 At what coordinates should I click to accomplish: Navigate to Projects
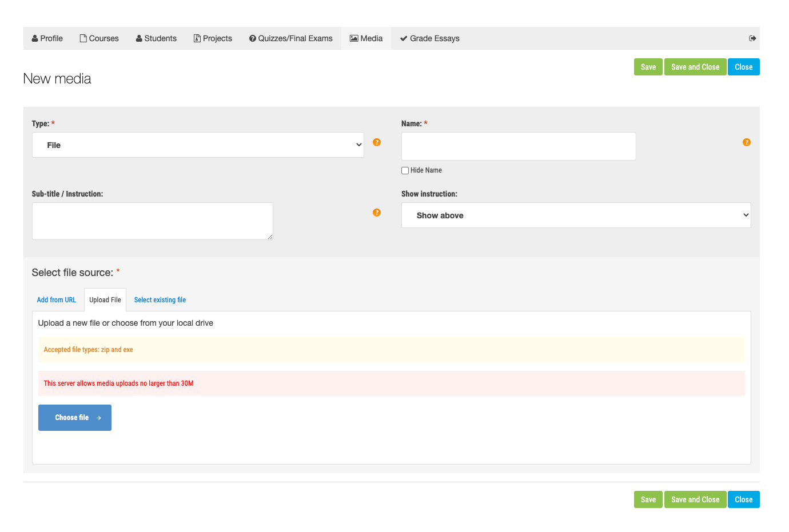pos(213,38)
